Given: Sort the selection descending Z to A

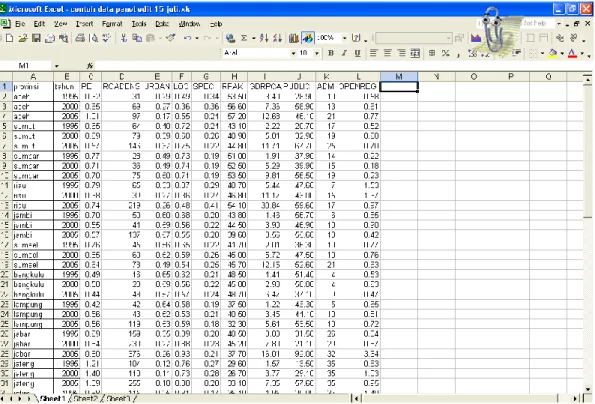Looking at the screenshot, I should click(277, 38).
